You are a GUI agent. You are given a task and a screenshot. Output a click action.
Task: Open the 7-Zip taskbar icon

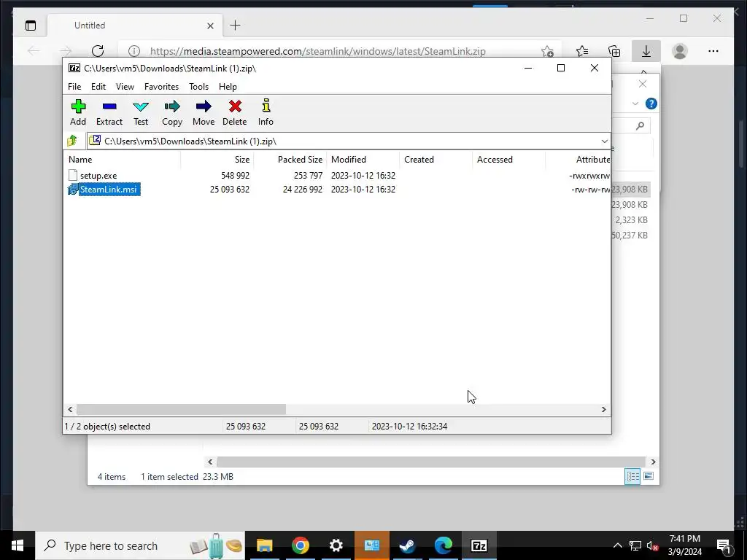tap(479, 545)
